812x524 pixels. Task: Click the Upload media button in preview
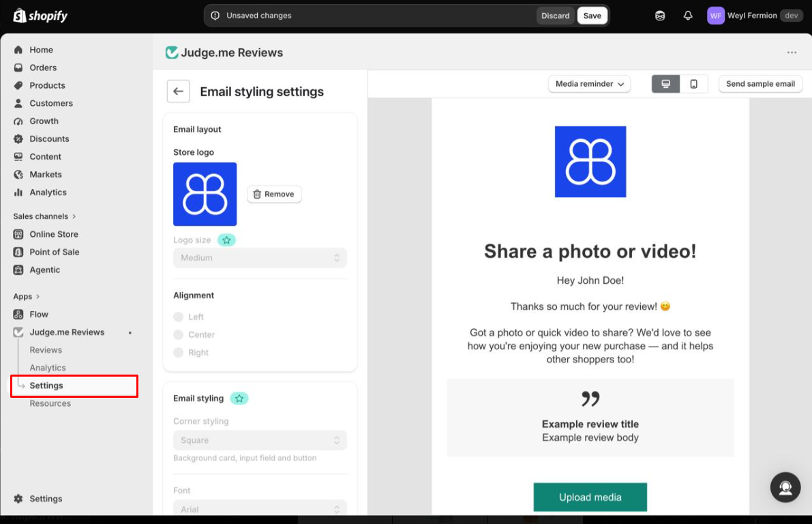coord(590,497)
